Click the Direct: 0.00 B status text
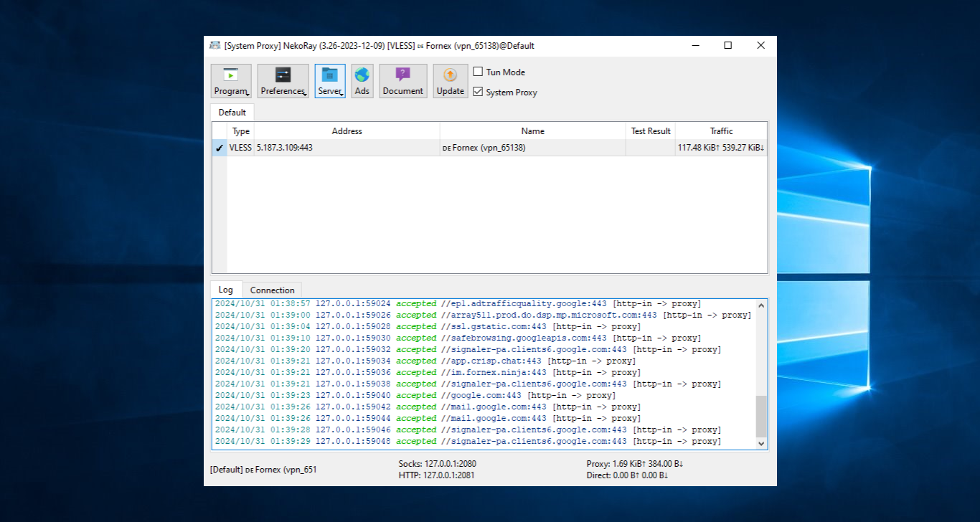980x522 pixels. 627,475
